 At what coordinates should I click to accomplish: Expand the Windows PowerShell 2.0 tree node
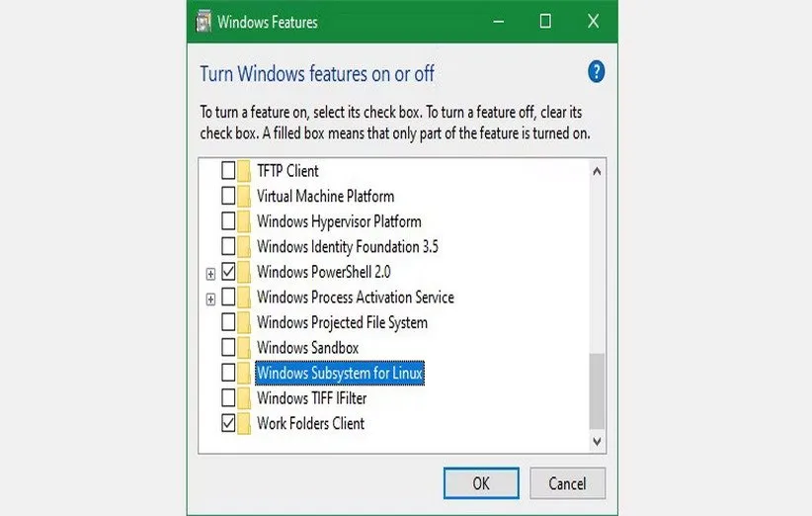[x=210, y=273]
